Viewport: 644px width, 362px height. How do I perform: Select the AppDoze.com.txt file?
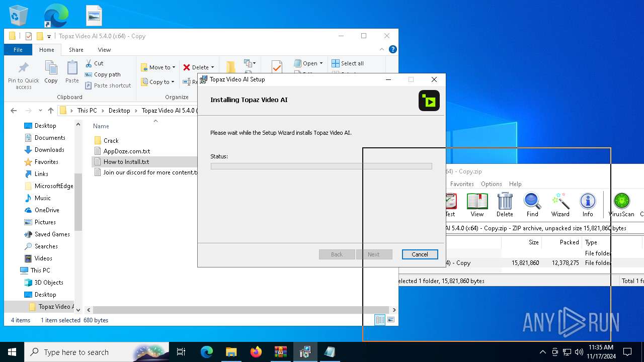tap(122, 151)
